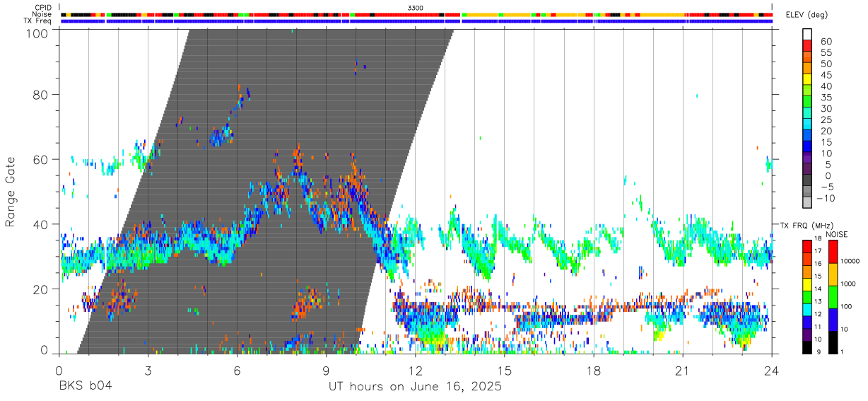Select the 55 label on ELEV scale
Viewport: 868px width, 401px height.
coord(826,52)
